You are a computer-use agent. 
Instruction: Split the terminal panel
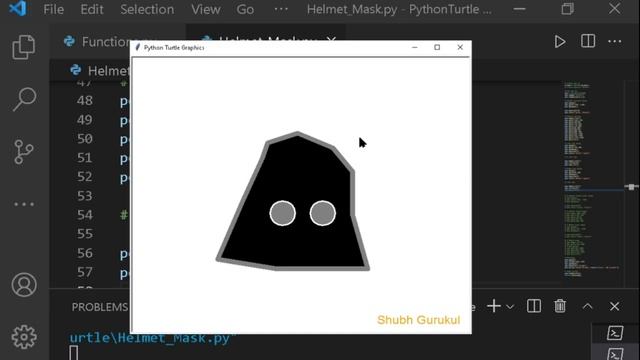coord(534,306)
